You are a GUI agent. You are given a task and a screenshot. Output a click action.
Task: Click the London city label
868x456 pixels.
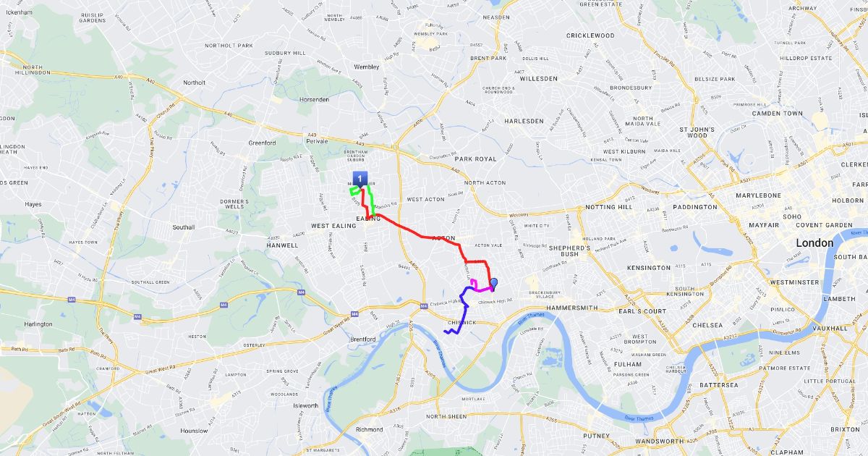pyautogui.click(x=814, y=243)
